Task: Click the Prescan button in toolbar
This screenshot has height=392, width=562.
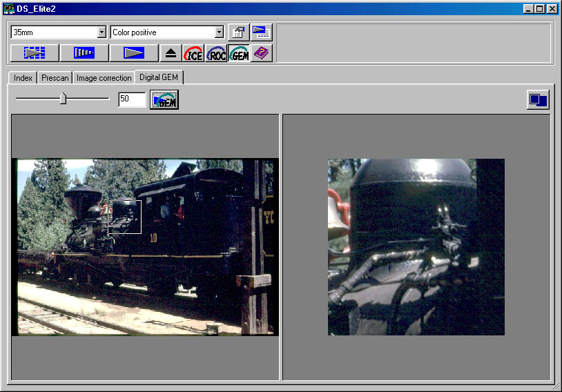Action: pyautogui.click(x=84, y=53)
